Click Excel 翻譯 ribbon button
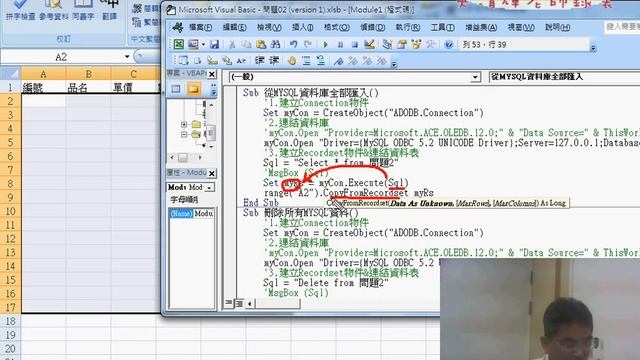This screenshot has height=360, width=640. click(x=109, y=10)
